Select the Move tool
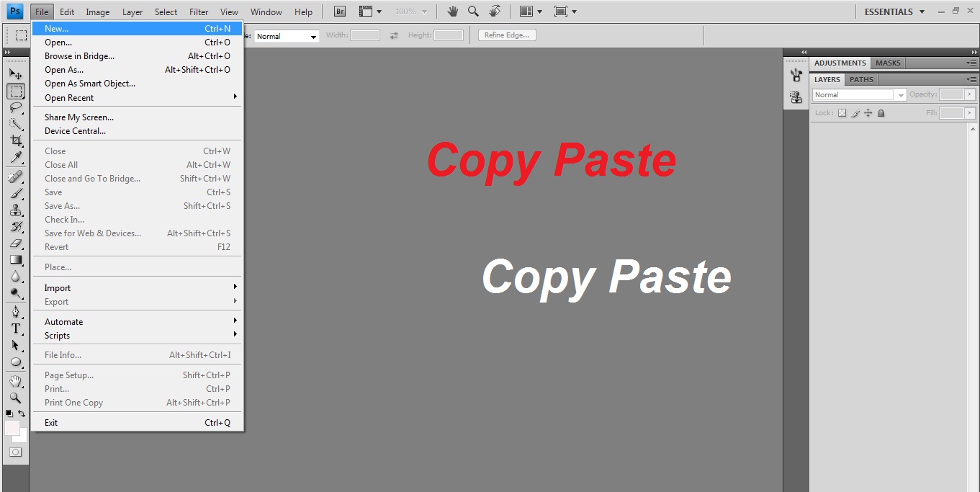This screenshot has height=492, width=980. (x=15, y=74)
